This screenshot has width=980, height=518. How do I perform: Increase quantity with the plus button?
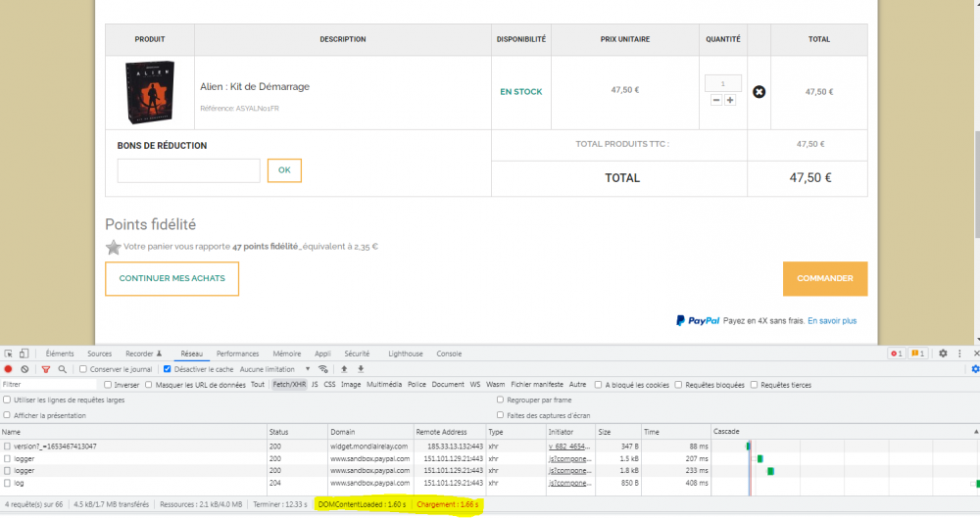click(730, 100)
